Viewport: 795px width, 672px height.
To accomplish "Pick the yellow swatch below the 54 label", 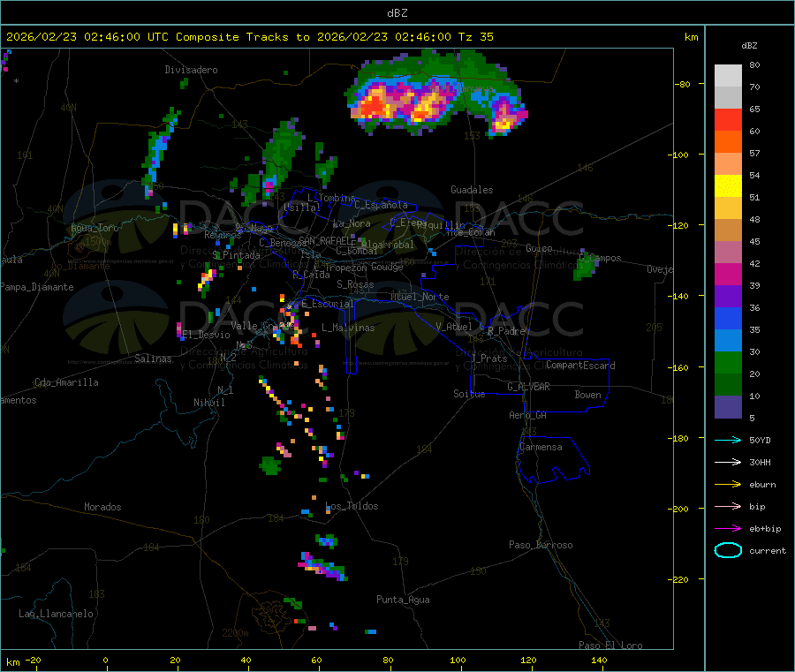I will 728,186.
